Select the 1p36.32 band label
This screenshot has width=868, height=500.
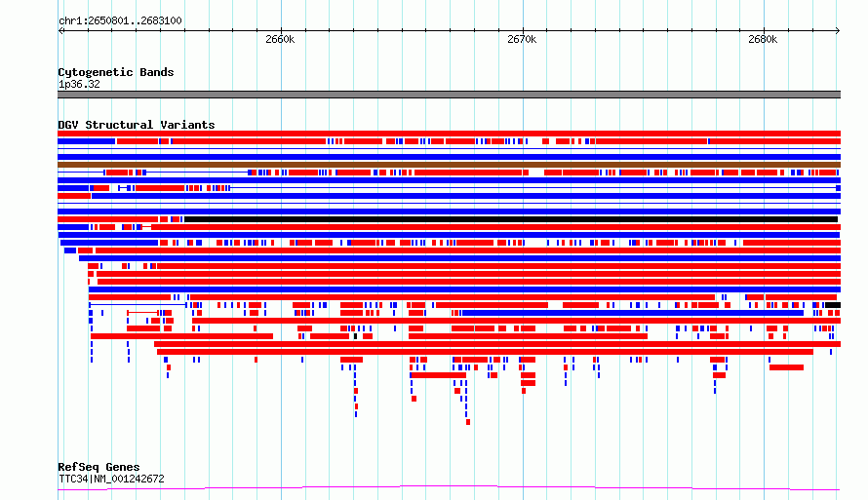[79, 84]
